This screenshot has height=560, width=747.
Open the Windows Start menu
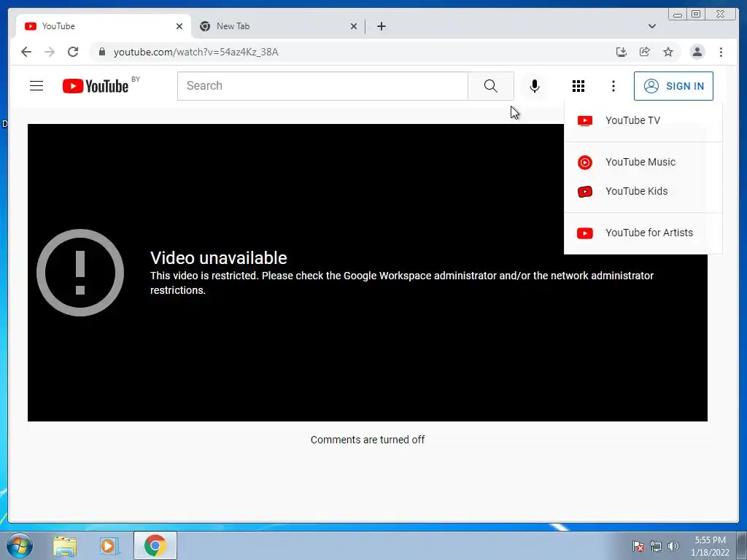[x=20, y=545]
